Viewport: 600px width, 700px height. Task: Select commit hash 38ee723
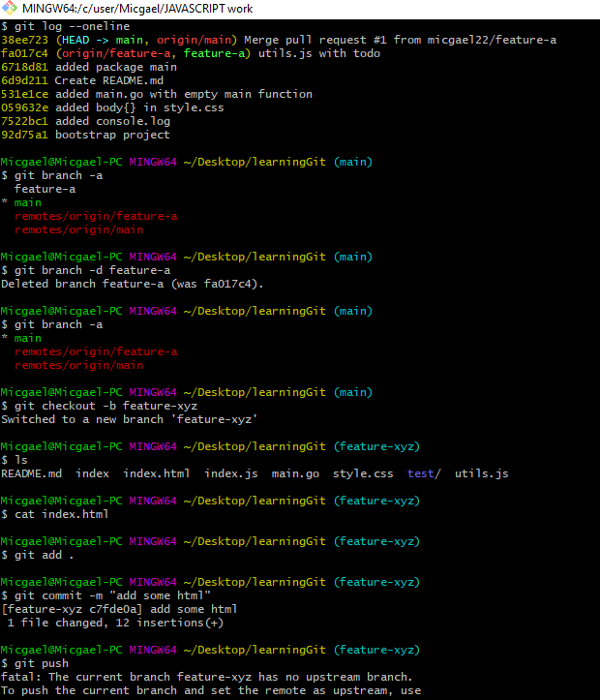pos(24,40)
